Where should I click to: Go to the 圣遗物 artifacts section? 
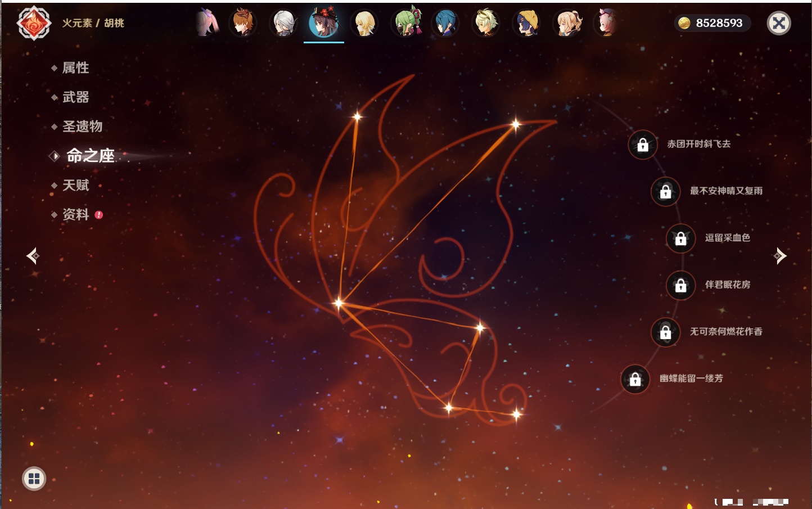point(82,127)
